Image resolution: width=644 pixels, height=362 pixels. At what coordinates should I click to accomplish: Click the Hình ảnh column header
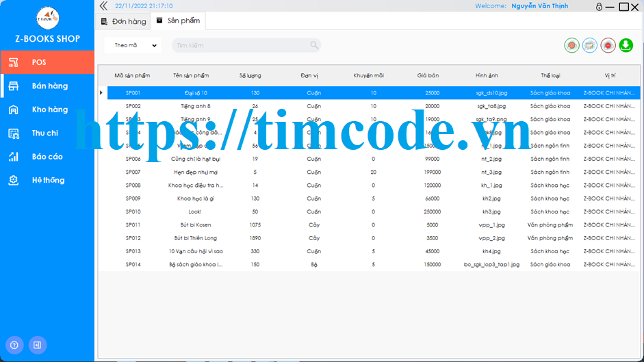point(487,75)
